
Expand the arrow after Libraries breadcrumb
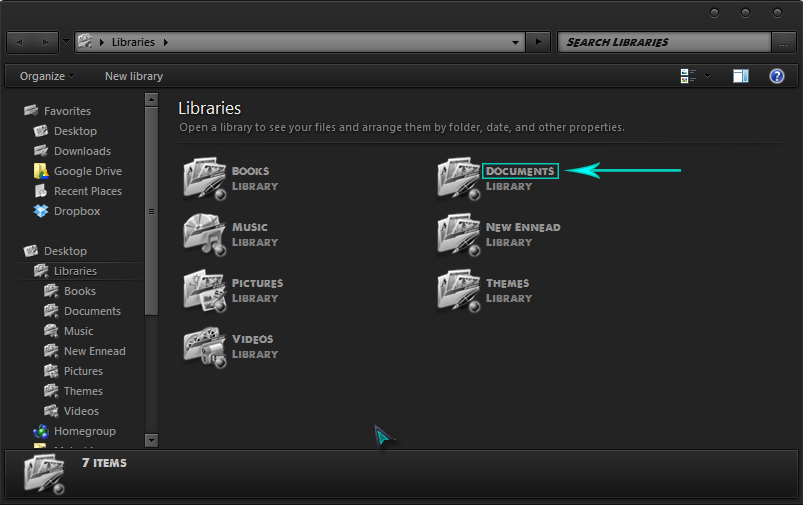tap(166, 42)
